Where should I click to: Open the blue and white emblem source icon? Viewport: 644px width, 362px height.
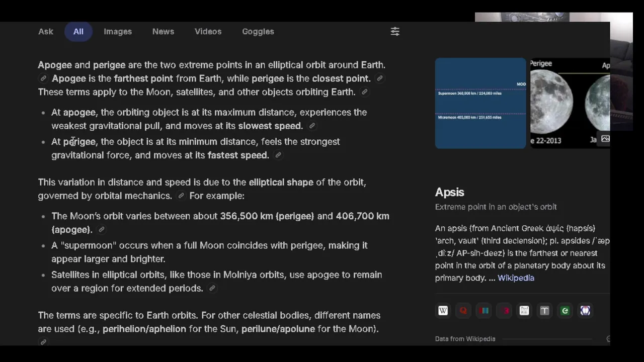coord(585,311)
